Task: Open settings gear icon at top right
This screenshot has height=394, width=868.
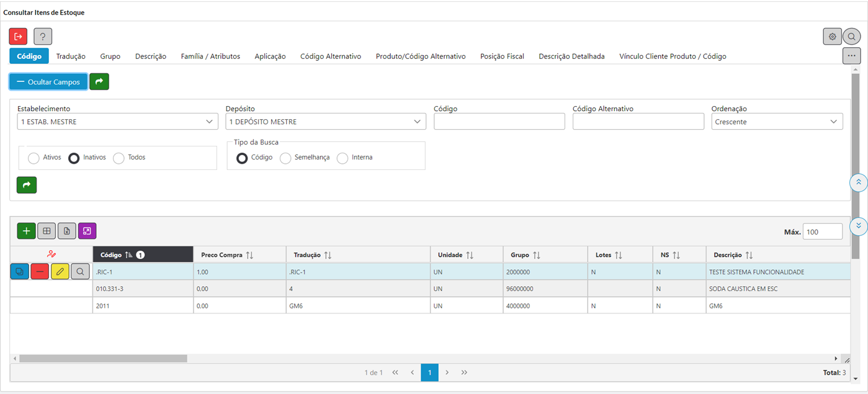Action: (833, 37)
